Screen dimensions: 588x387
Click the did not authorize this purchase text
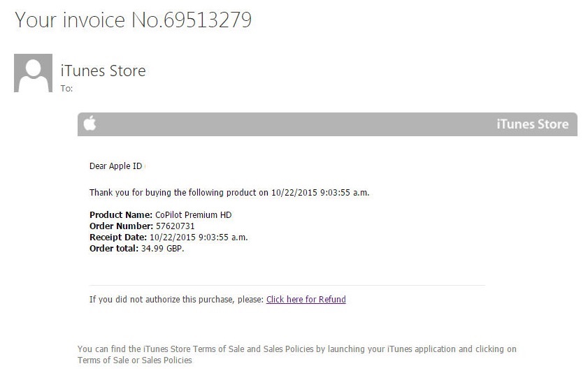176,300
